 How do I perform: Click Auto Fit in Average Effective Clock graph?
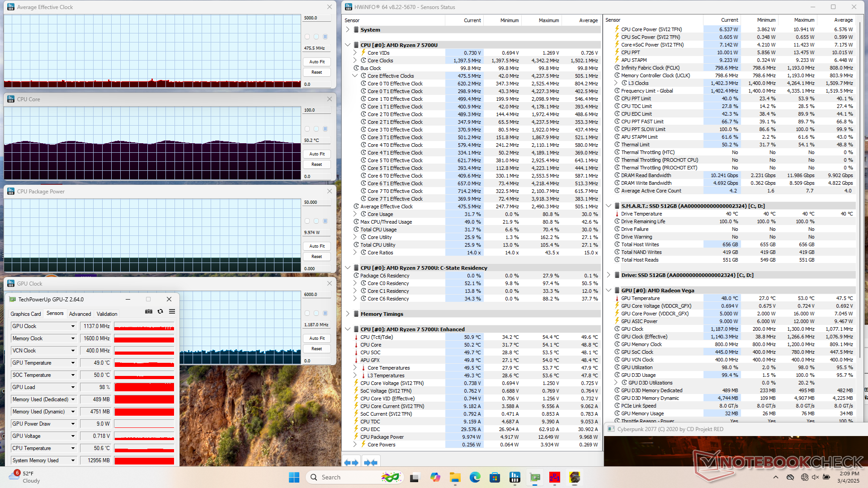click(317, 61)
